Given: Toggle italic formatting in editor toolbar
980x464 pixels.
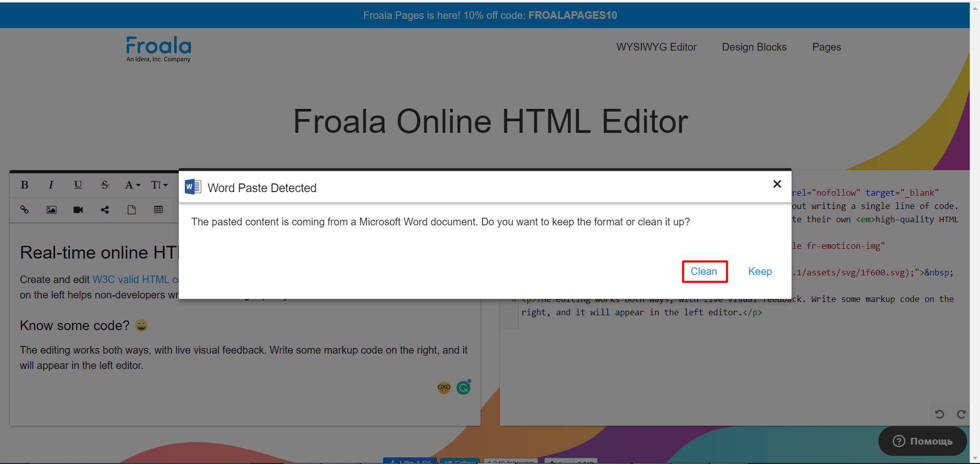Looking at the screenshot, I should (x=51, y=185).
